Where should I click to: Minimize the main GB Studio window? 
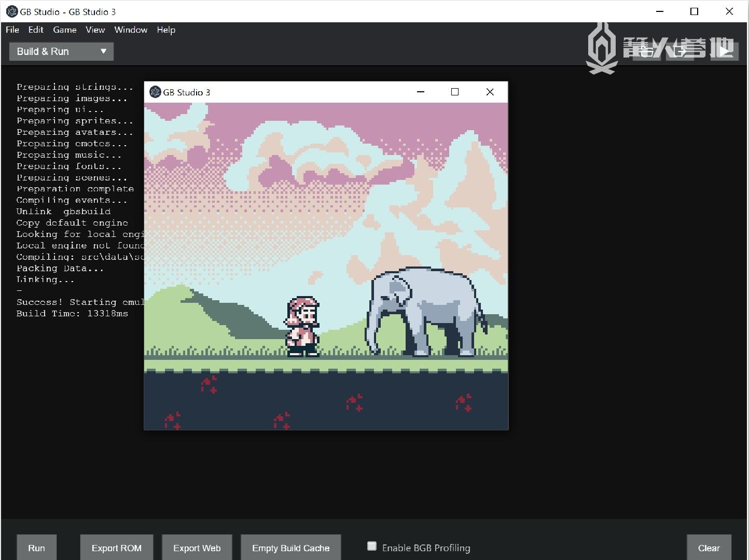[660, 11]
